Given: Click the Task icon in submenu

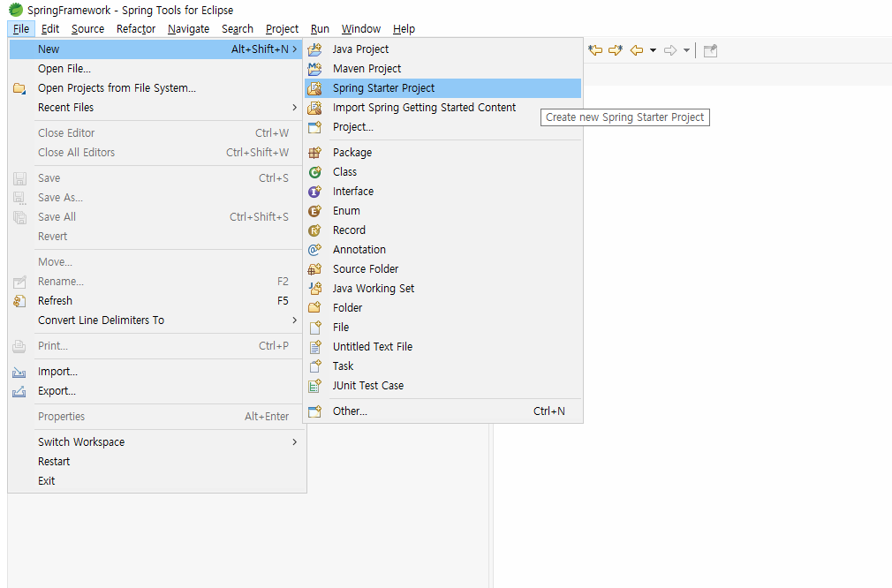Looking at the screenshot, I should coord(314,366).
